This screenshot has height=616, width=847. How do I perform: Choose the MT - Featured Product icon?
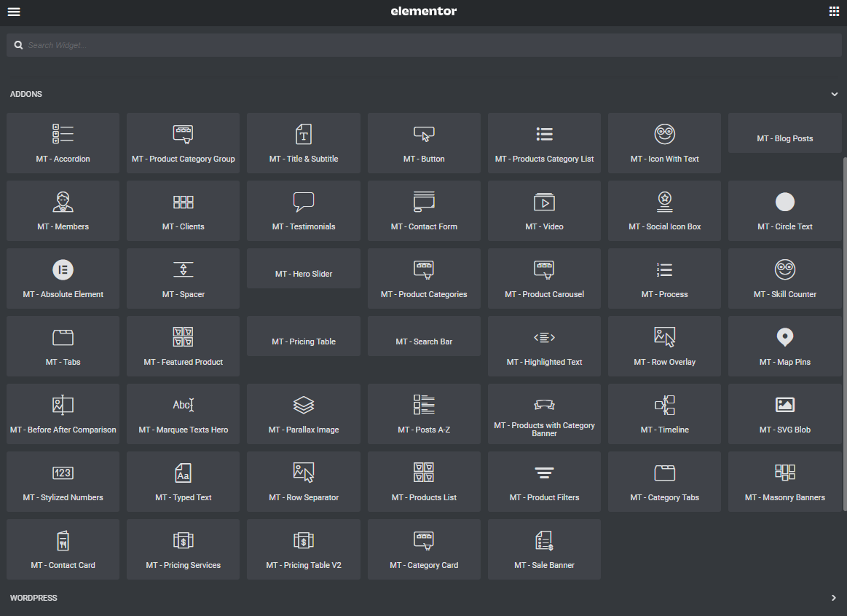pos(183,337)
